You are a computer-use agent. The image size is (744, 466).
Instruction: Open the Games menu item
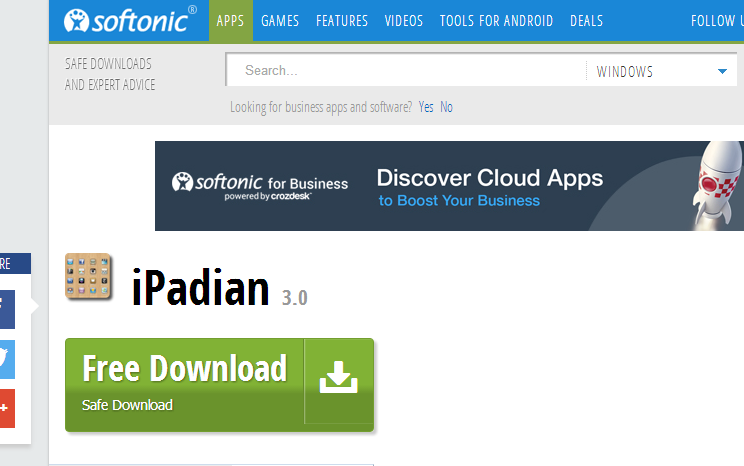coord(280,20)
